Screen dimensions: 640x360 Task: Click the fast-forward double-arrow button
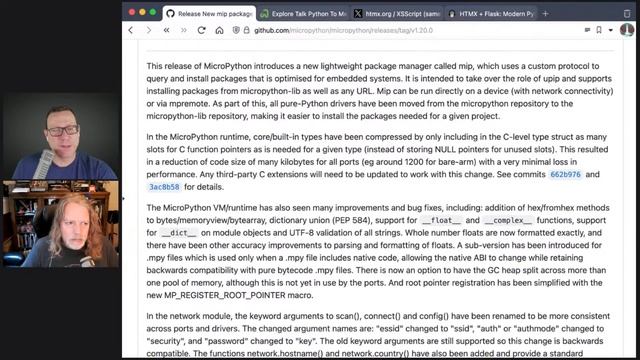click(184, 30)
